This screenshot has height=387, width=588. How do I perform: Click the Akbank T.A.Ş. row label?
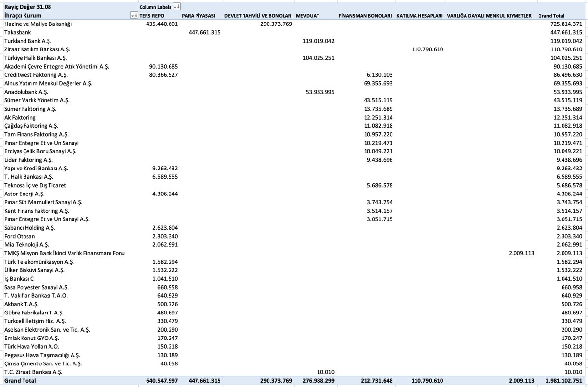21,304
